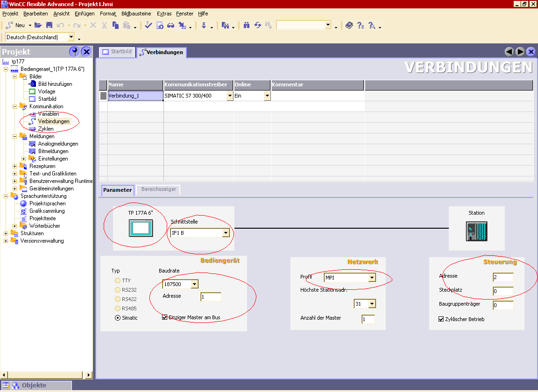The width and height of the screenshot is (538, 392).
Task: Expand the Strukturen tree node
Action: pyautogui.click(x=6, y=233)
